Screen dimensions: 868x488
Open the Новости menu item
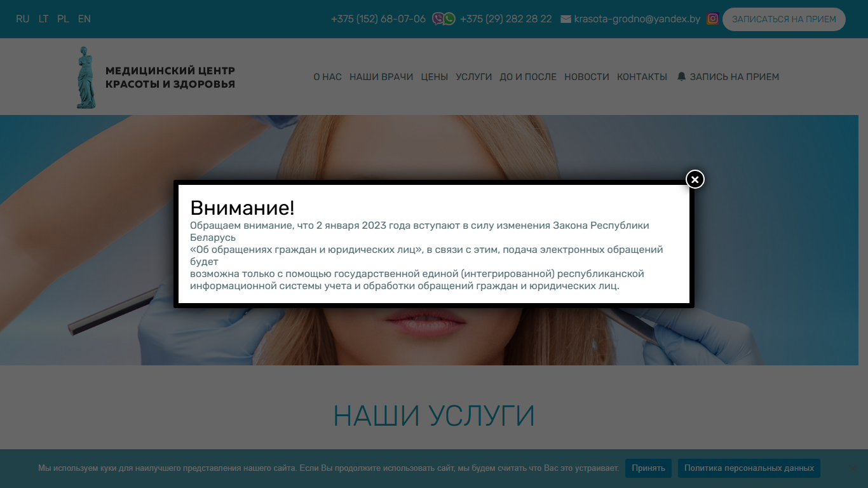tap(587, 77)
